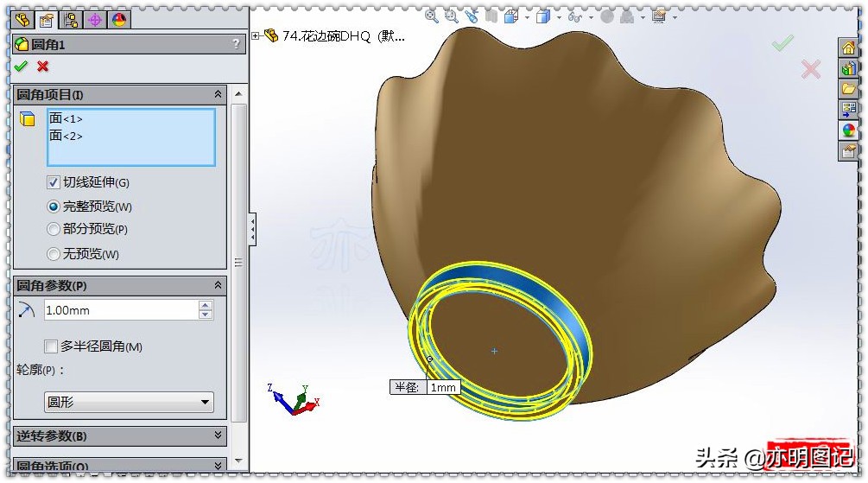Screen dimensions: 868x483
Task: Click the 圆角1 fillet feature icon
Action: [22, 44]
